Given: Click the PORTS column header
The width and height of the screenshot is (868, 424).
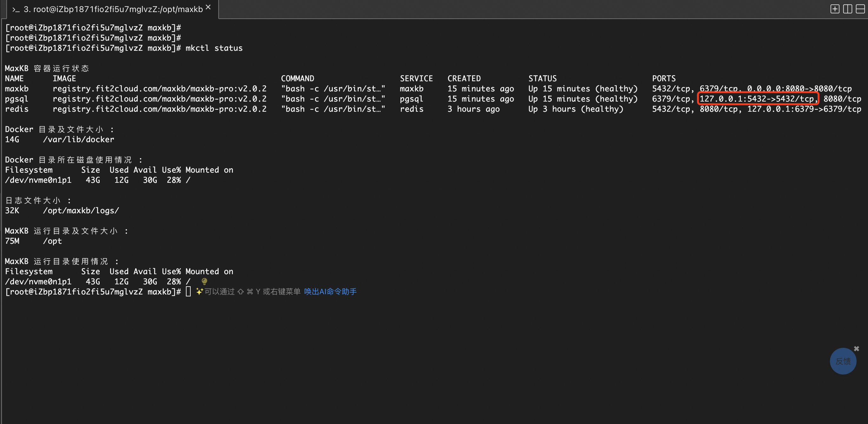Looking at the screenshot, I should 663,78.
